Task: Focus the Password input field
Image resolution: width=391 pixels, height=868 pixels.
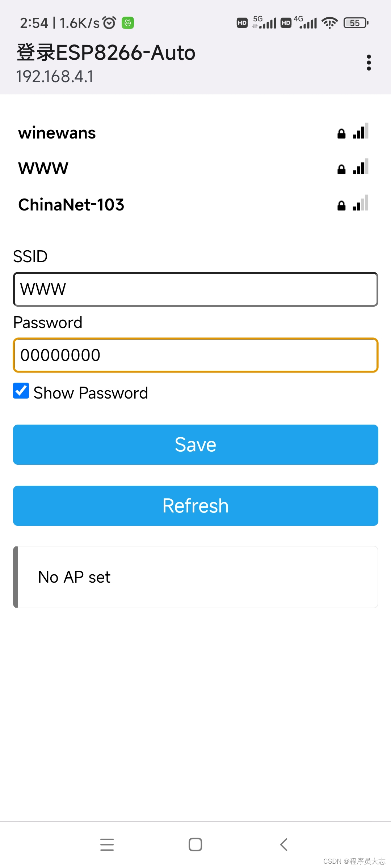Action: [195, 355]
